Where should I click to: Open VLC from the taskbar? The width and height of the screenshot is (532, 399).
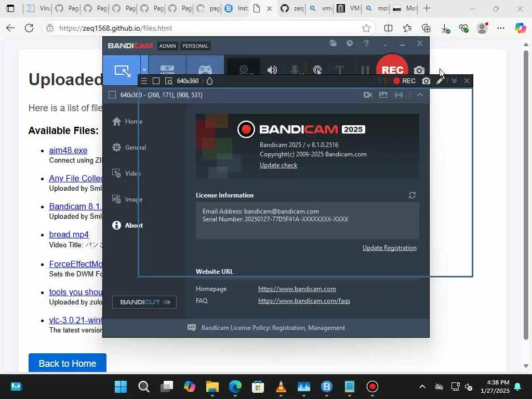coord(281,387)
